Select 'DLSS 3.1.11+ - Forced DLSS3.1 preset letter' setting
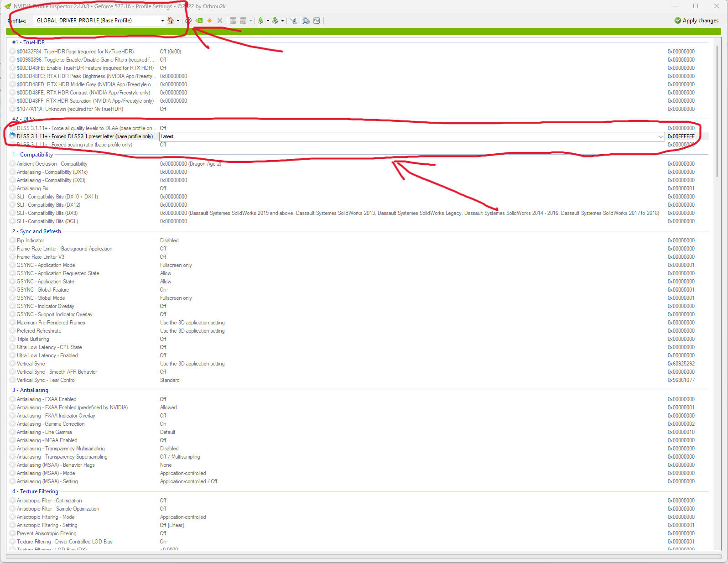 [x=85, y=136]
